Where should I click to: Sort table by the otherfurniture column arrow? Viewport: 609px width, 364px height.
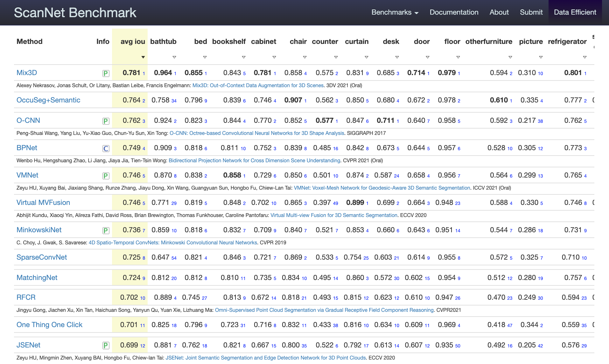tap(510, 57)
